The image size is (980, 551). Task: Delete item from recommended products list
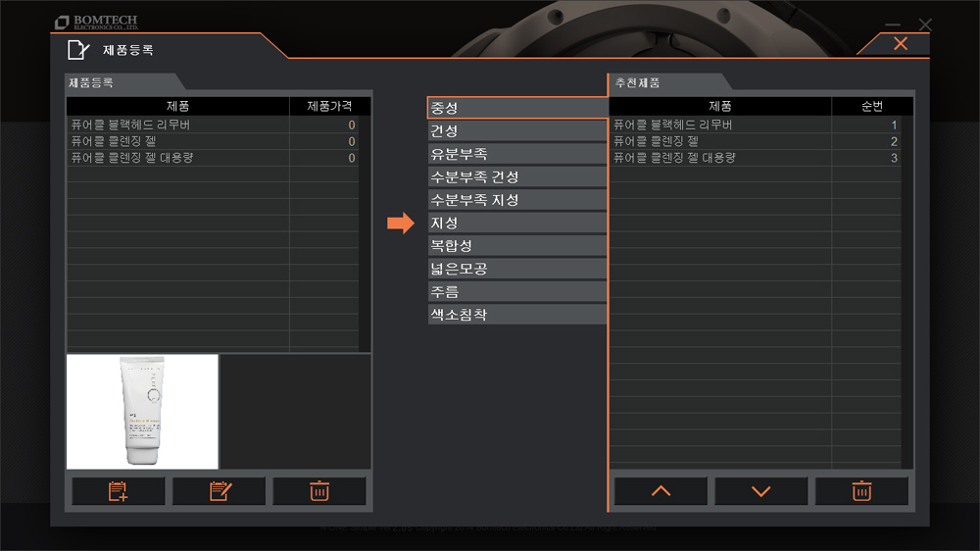[861, 491]
